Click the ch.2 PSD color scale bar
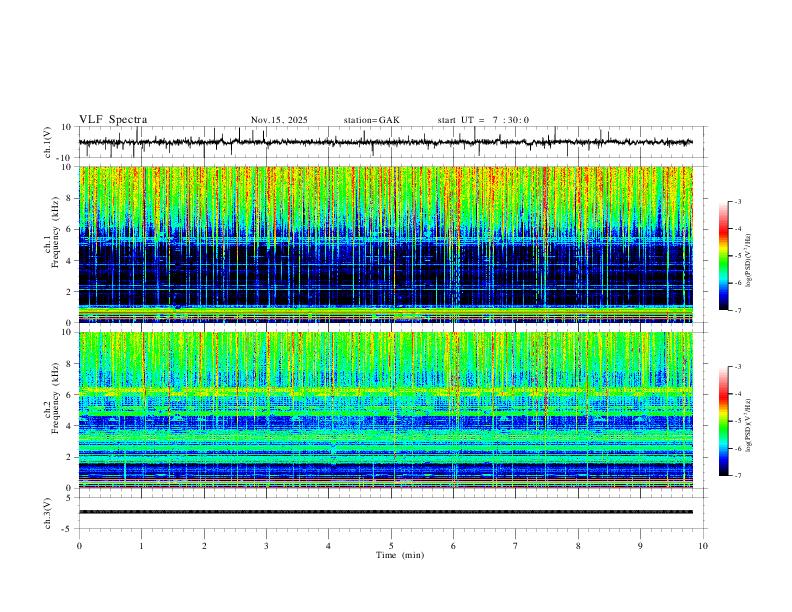Screen dimensions: 792x612 (x=723, y=421)
